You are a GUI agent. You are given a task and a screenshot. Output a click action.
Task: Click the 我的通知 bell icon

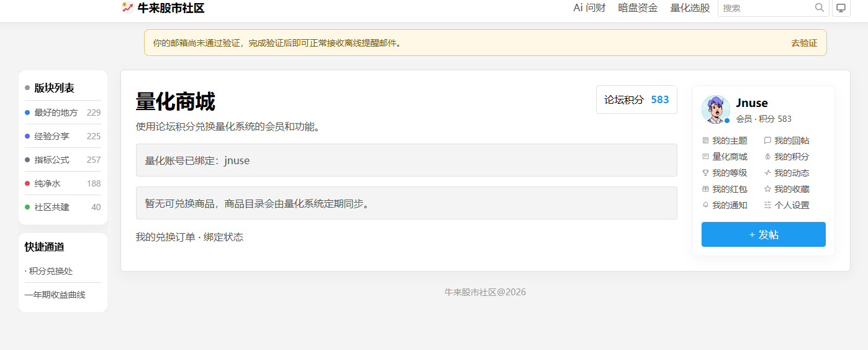coord(705,205)
